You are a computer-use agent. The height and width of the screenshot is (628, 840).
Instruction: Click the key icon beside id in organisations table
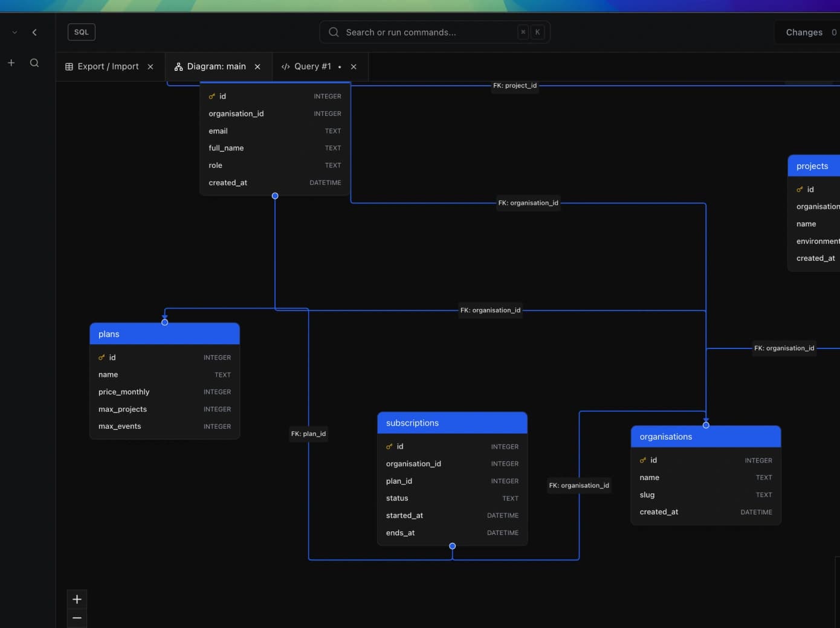click(x=642, y=460)
